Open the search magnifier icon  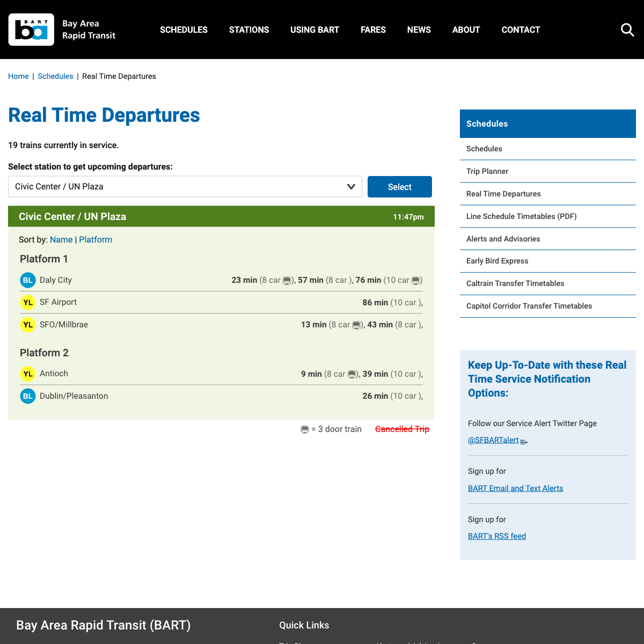click(x=627, y=30)
